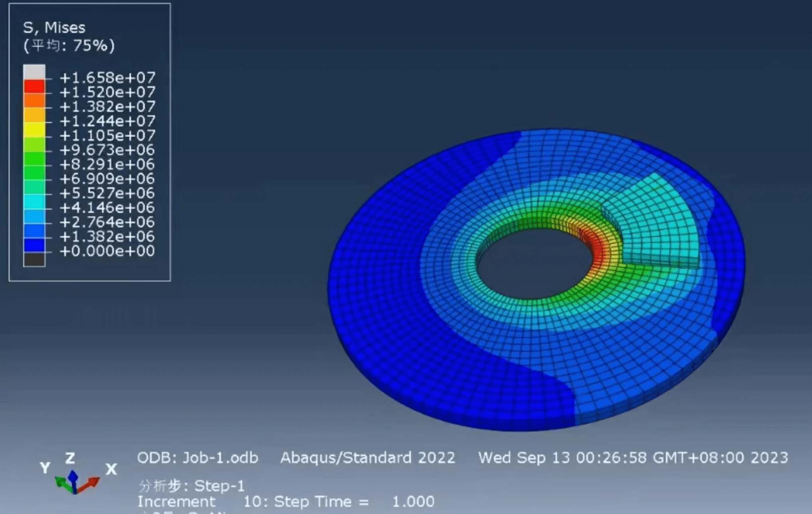Select legend value +2.764e+06
Image resolution: width=812 pixels, height=514 pixels.
click(x=107, y=222)
